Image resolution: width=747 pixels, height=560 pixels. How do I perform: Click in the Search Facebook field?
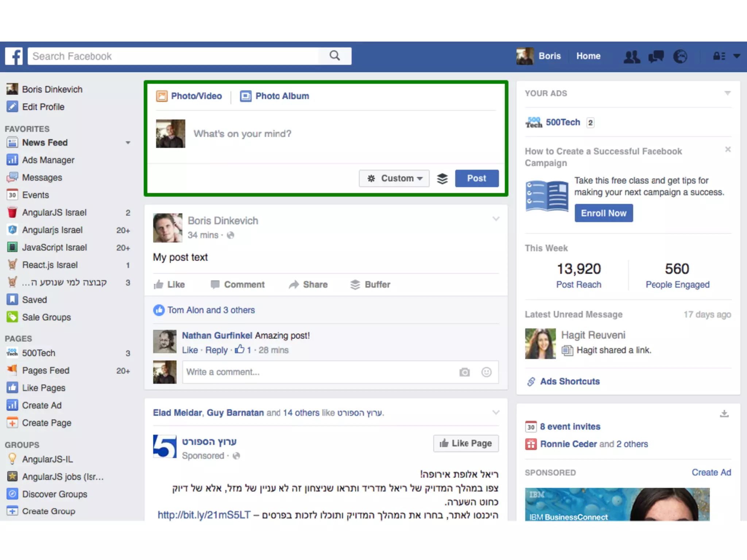pos(173,56)
